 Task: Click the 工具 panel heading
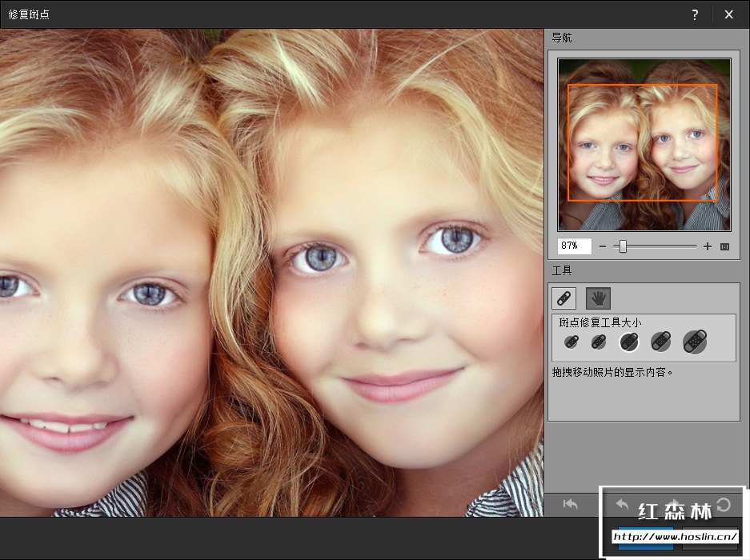pyautogui.click(x=562, y=271)
